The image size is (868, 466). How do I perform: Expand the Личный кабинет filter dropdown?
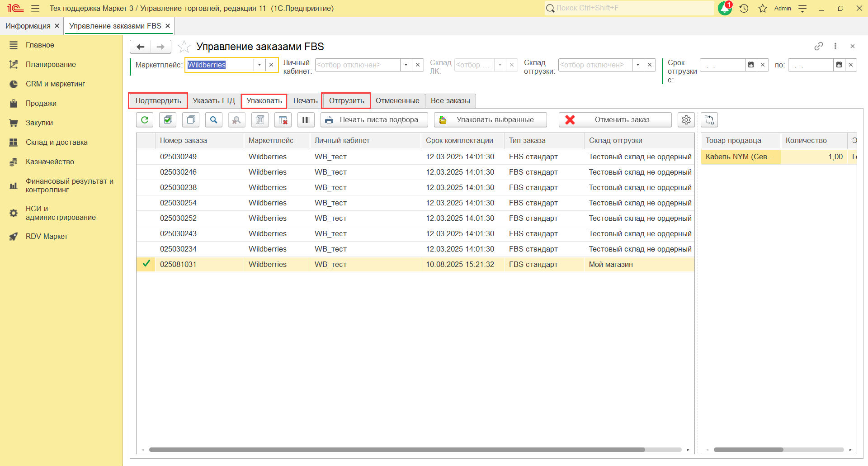406,65
